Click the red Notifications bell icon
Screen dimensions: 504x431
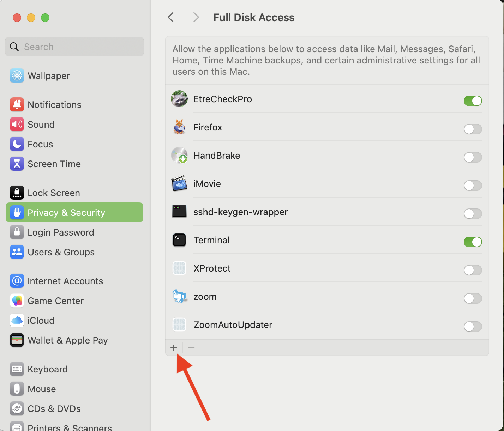[17, 105]
